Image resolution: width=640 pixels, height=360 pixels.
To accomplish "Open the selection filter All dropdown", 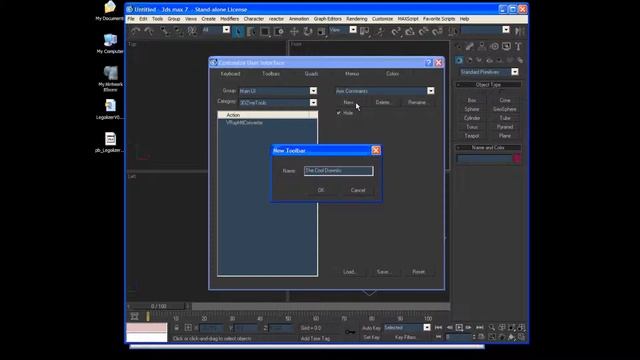I will pyautogui.click(x=226, y=29).
